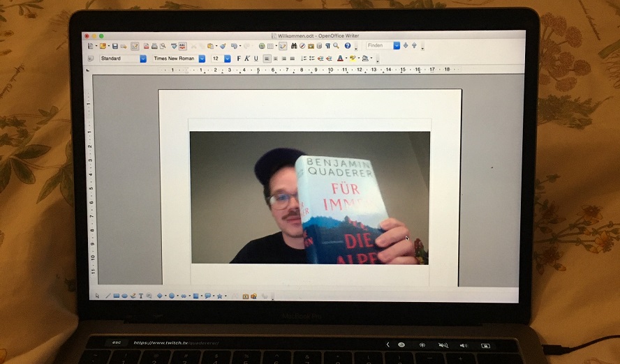This screenshot has height=364, width=620.
Task: Open the OpenOffice Help question mark
Action: tap(348, 46)
